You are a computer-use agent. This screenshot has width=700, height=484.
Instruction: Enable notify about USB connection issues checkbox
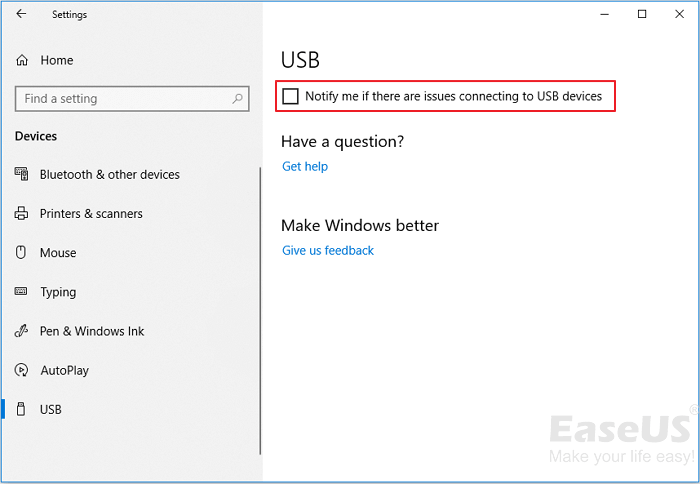(x=291, y=96)
